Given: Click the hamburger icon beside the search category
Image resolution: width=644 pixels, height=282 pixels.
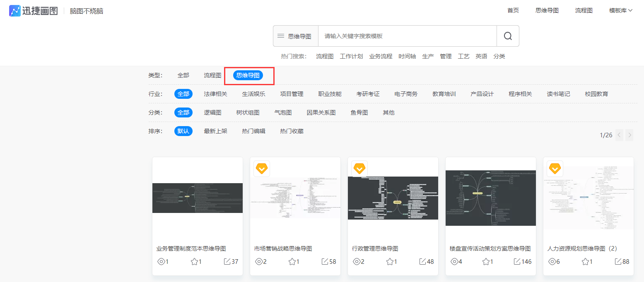Looking at the screenshot, I should (280, 36).
